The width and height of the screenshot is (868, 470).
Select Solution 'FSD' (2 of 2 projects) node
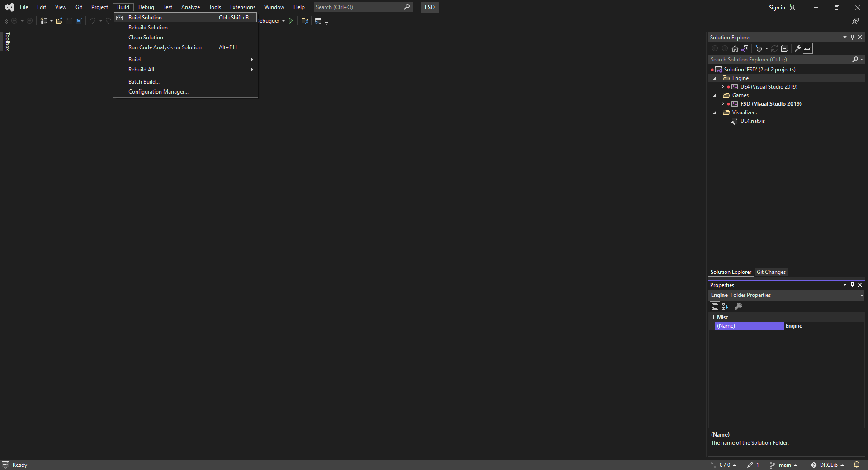coord(759,70)
